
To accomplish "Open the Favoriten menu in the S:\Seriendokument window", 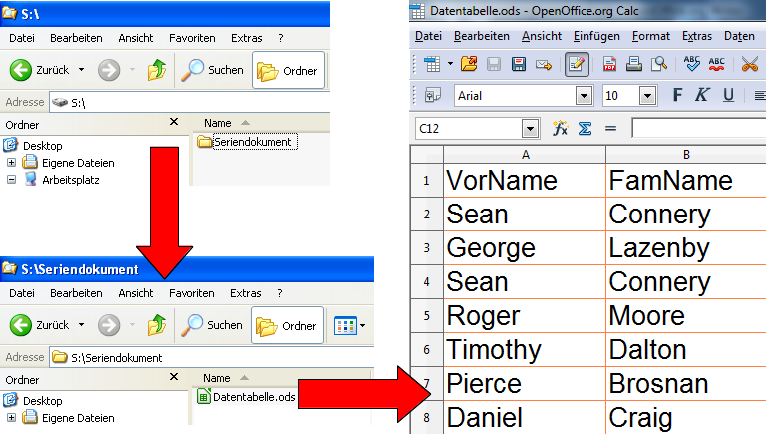I will 191,293.
